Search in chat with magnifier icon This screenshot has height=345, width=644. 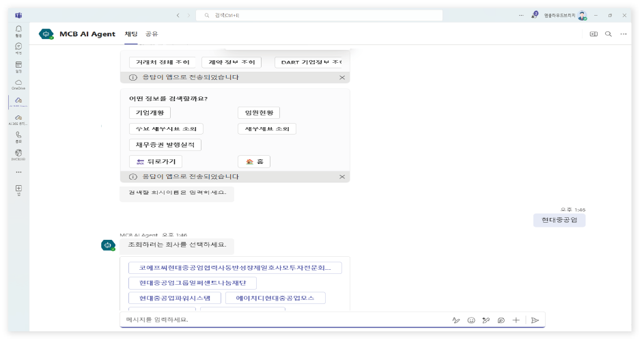608,34
